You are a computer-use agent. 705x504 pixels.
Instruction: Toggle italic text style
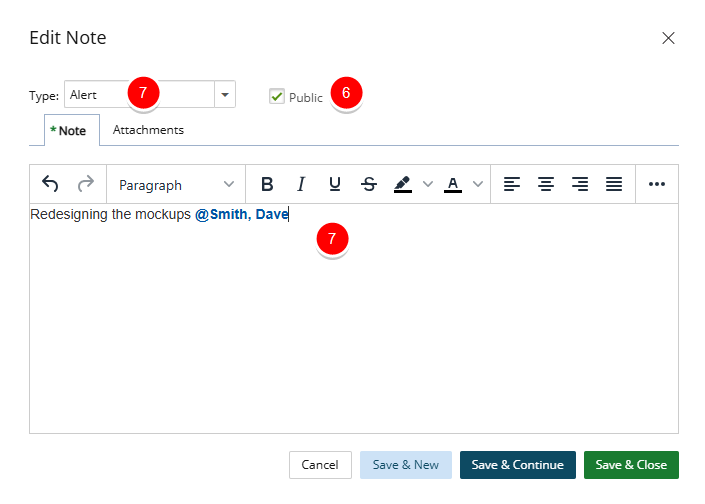[301, 184]
